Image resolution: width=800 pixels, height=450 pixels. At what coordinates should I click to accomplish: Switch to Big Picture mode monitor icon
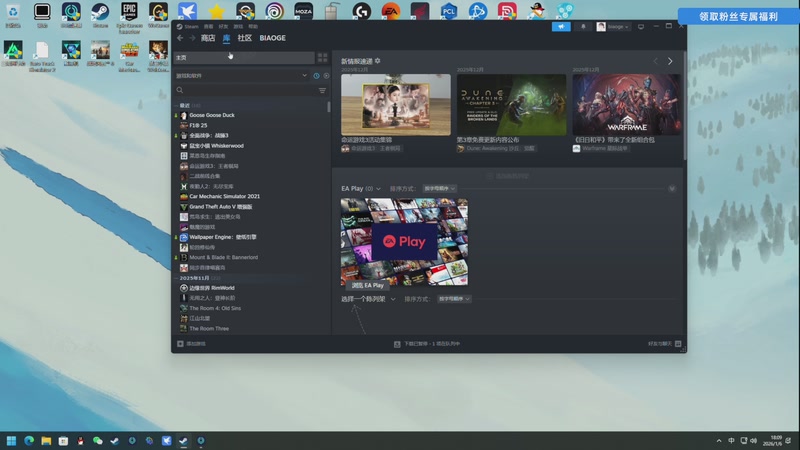641,27
